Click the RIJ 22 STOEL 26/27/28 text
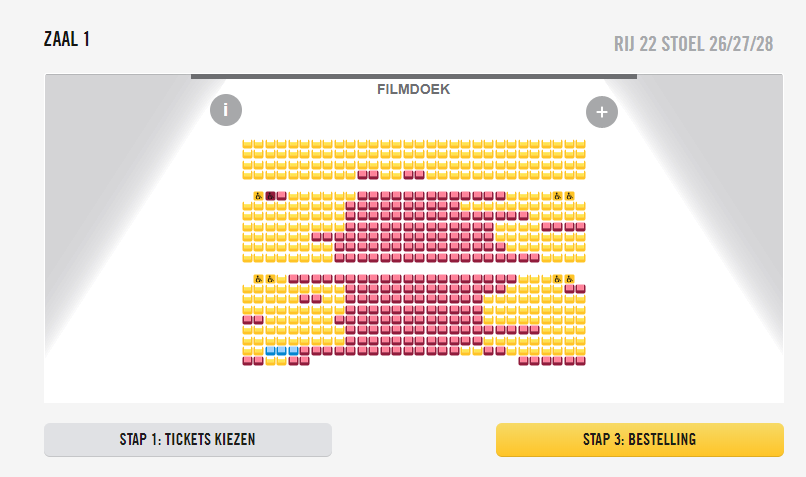 (693, 45)
